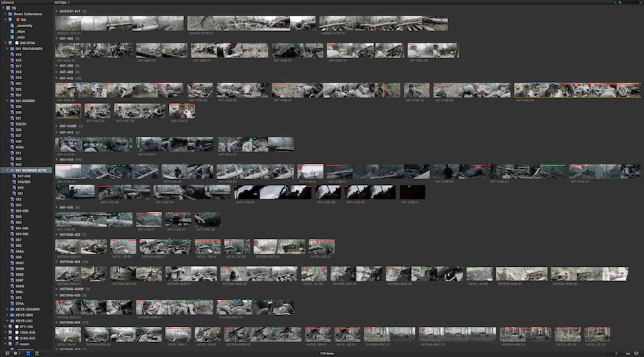Toggle the libraries sidebar button in bottom bar
Image resolution: width=644 pixels, height=357 pixels.
[7, 353]
